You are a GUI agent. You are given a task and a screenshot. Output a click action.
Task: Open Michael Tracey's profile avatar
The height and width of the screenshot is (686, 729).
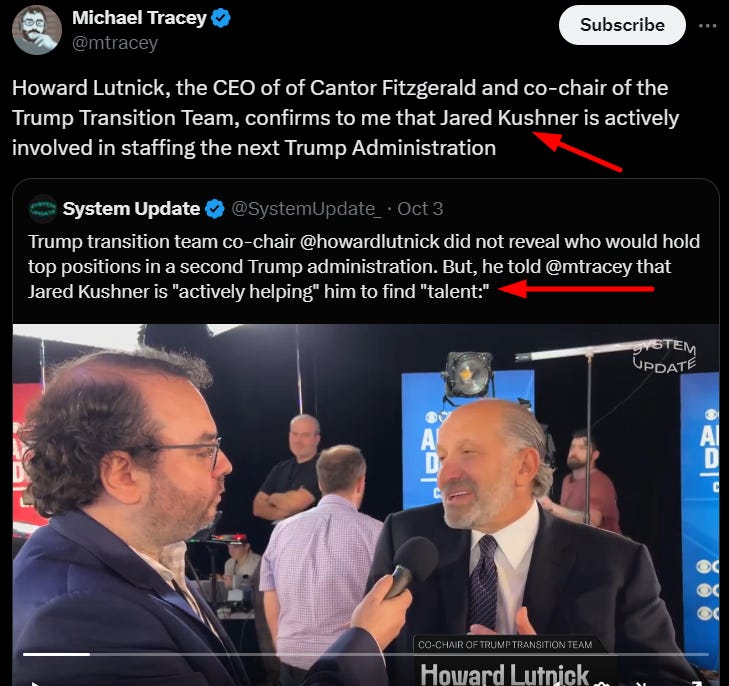tap(37, 30)
